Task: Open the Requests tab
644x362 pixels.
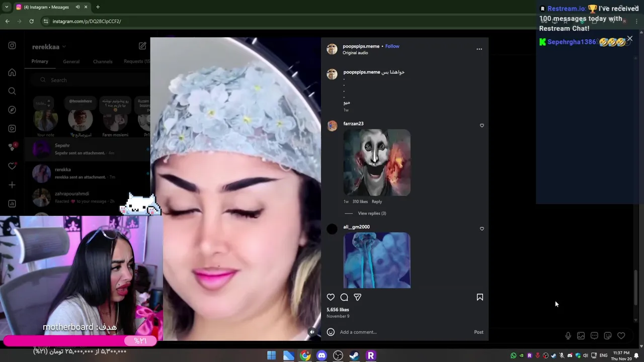Action: pyautogui.click(x=136, y=61)
